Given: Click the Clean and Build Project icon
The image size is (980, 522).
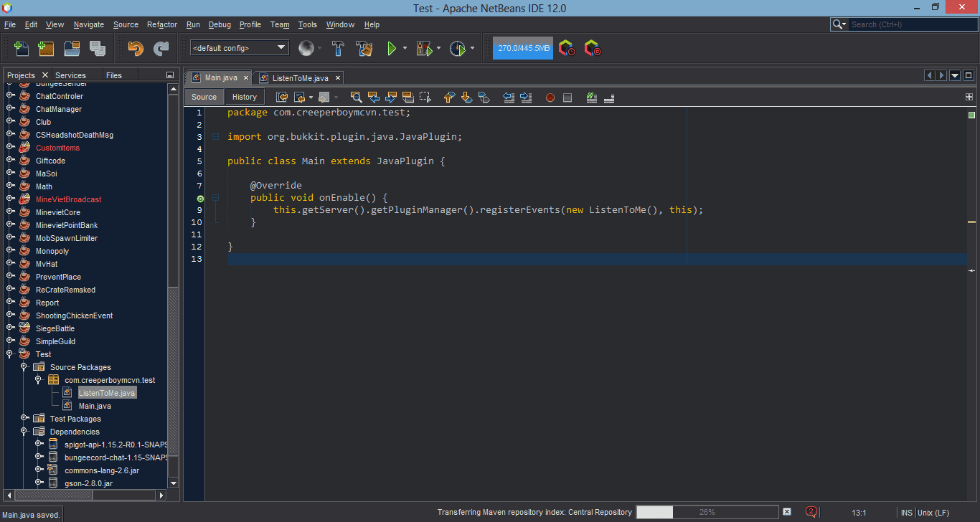Looking at the screenshot, I should tap(364, 49).
